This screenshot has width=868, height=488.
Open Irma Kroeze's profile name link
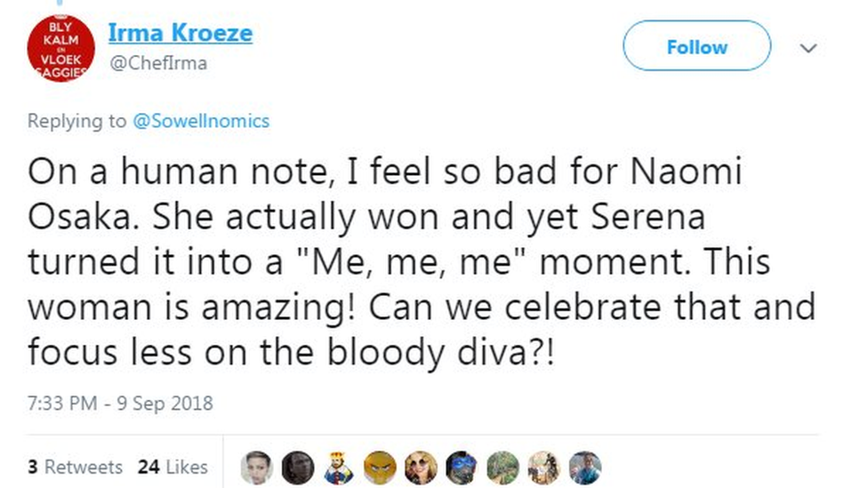tap(180, 34)
